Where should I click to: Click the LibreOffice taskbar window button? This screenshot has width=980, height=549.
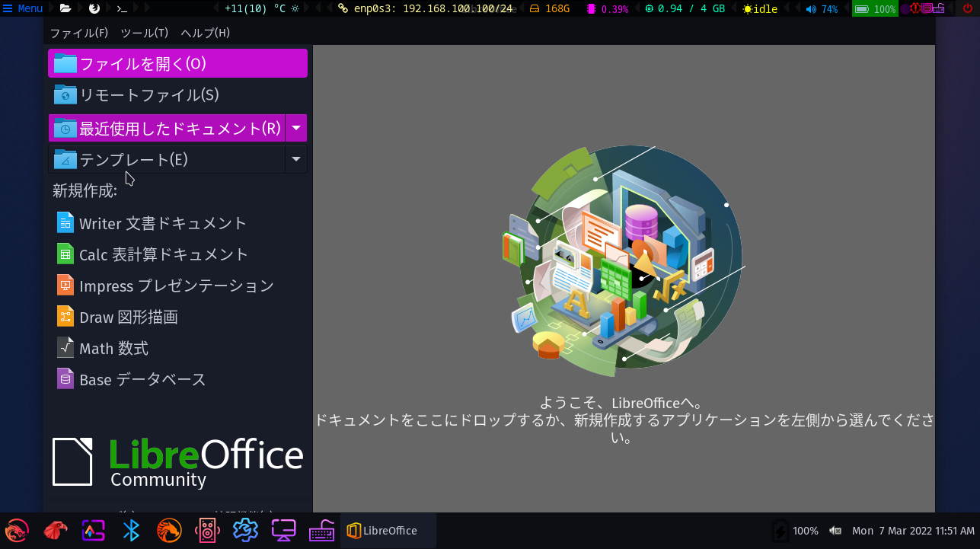tap(388, 531)
